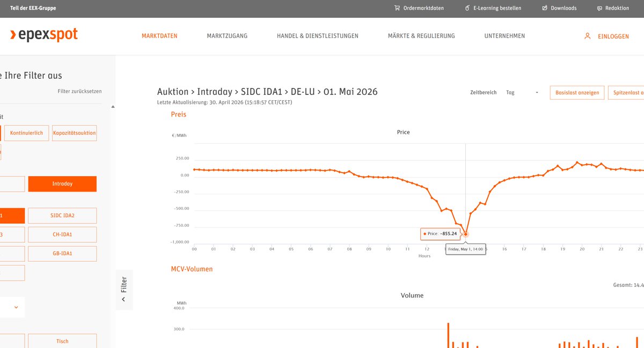Click EINLOGGEN to log in
The image size is (644, 348).
[613, 36]
